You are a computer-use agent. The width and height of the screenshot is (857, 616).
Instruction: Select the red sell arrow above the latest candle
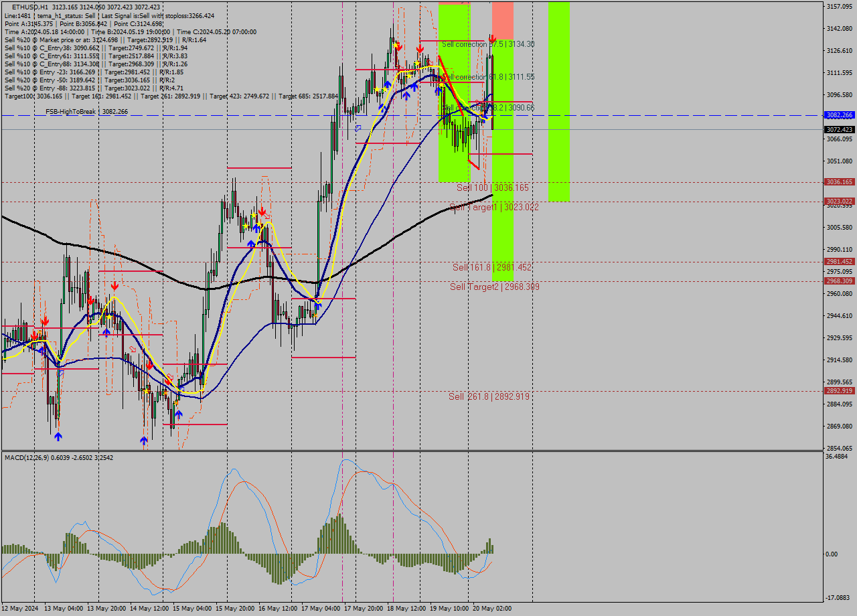click(492, 38)
